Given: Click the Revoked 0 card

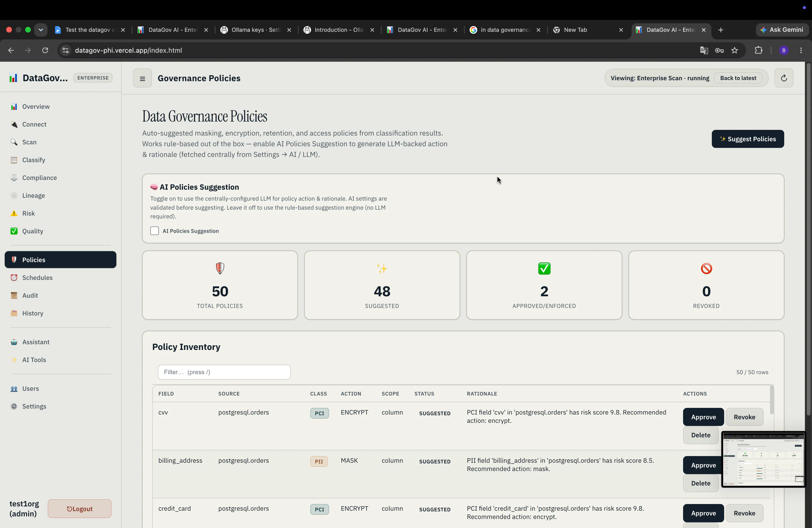Looking at the screenshot, I should click(x=706, y=285).
